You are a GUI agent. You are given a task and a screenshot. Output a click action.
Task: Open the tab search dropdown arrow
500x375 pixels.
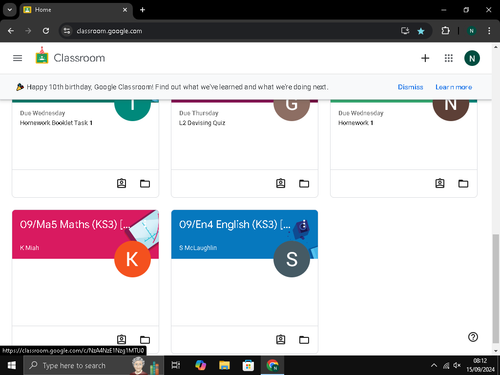[x=10, y=10]
